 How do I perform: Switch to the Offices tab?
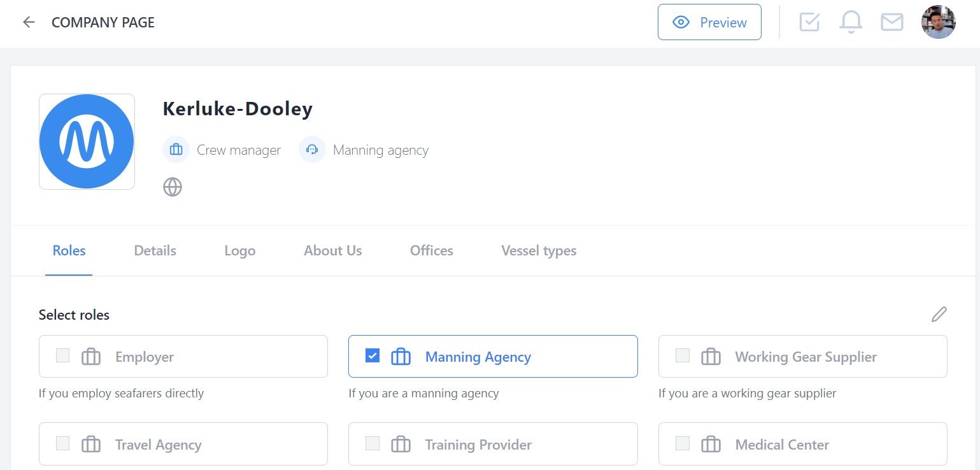pos(432,251)
